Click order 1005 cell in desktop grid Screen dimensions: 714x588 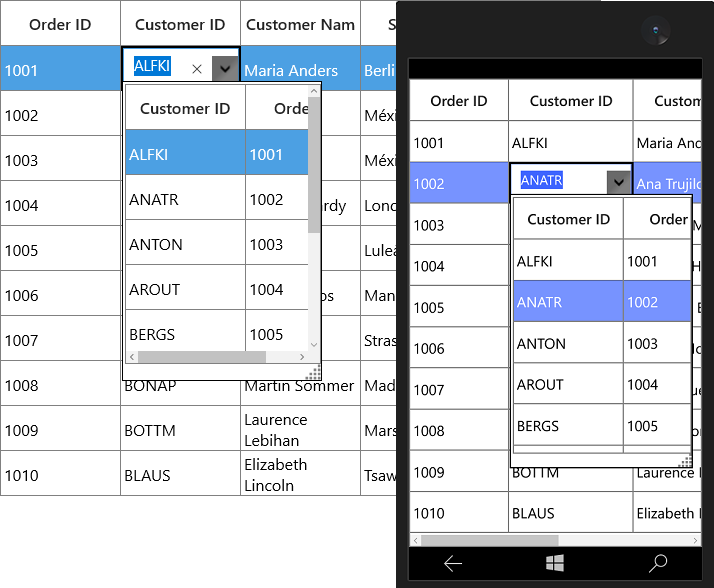click(x=60, y=249)
